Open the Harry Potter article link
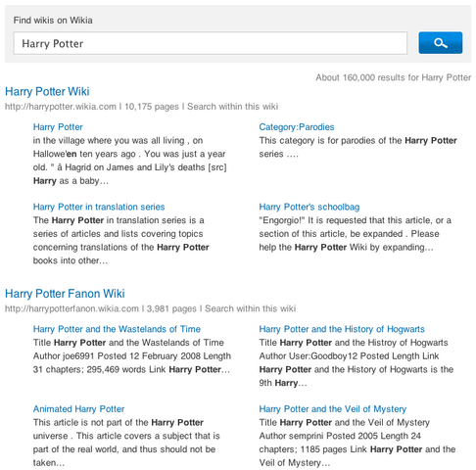Viewport: 476px width, 470px height. [58, 127]
